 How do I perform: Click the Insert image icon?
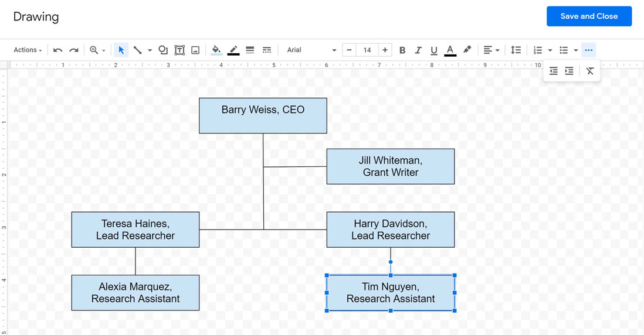coord(195,50)
